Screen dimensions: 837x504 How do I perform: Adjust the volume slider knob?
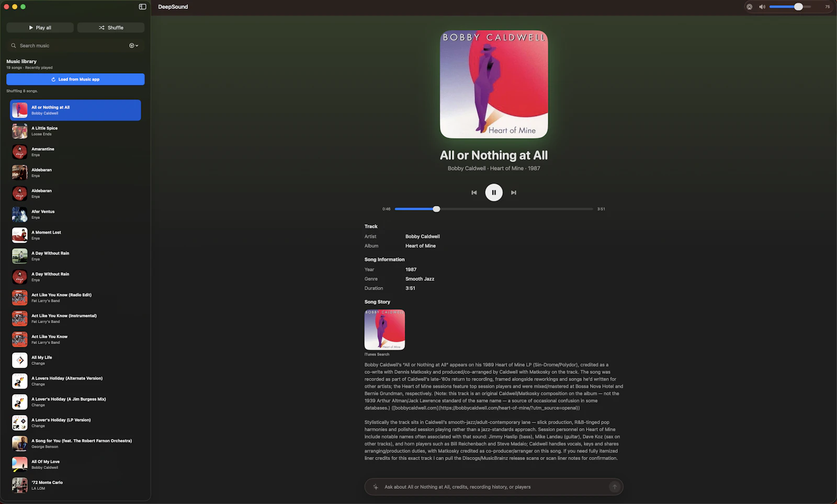point(798,7)
